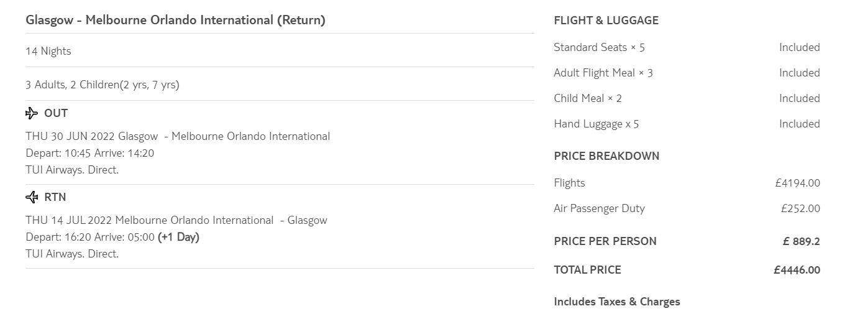
Task: Click the THU 14 JUL 2022 return date line
Action: (x=176, y=220)
